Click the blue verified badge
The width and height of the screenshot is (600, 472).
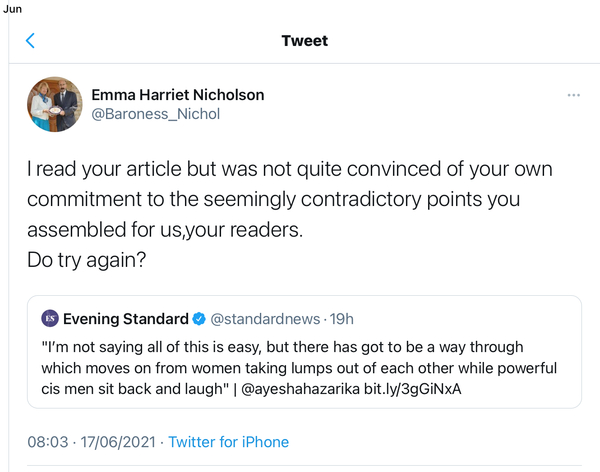tap(199, 319)
